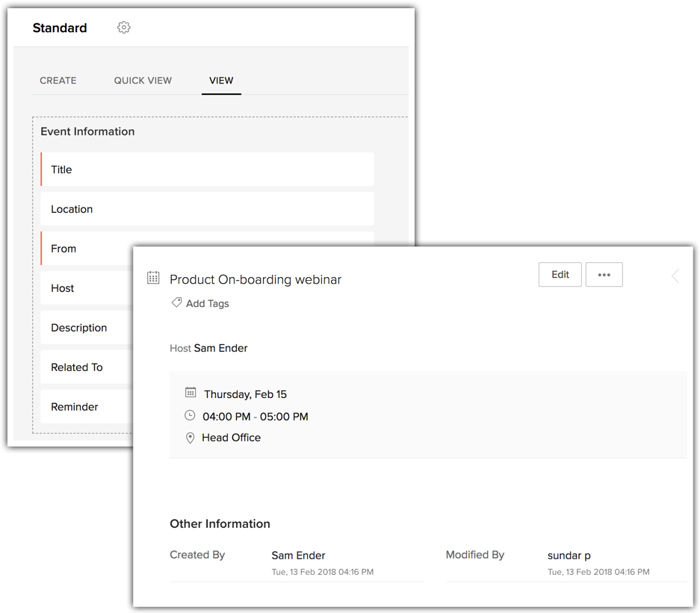Click the location pin icon beside Head Office
The image size is (700, 613).
click(x=191, y=438)
